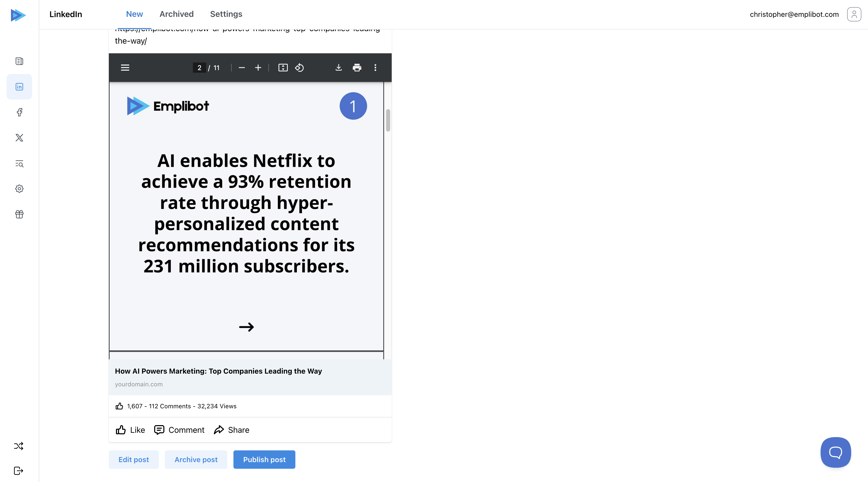Image resolution: width=868 pixels, height=482 pixels.
Task: Publish the post
Action: (264, 459)
